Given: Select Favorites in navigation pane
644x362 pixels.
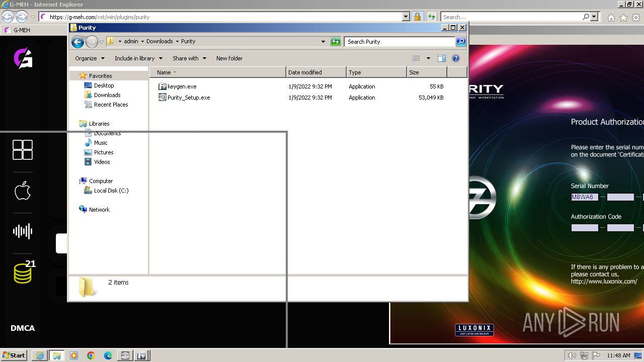Looking at the screenshot, I should pyautogui.click(x=100, y=76).
